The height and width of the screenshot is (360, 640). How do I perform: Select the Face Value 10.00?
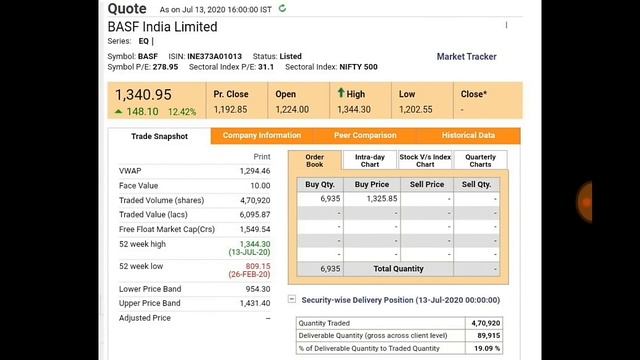(260, 186)
